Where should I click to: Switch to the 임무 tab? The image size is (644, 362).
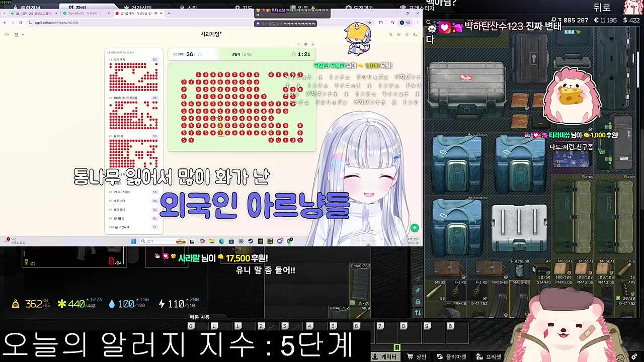[x=303, y=8]
